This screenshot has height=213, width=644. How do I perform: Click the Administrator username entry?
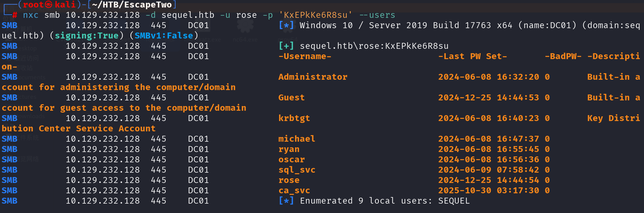pos(313,77)
